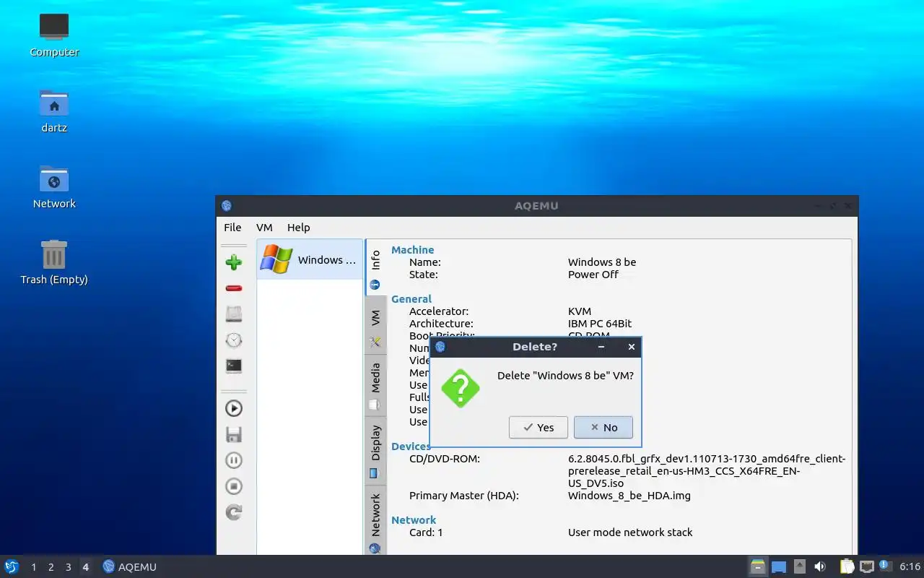Click the "Architecture:" label

pyautogui.click(x=441, y=324)
